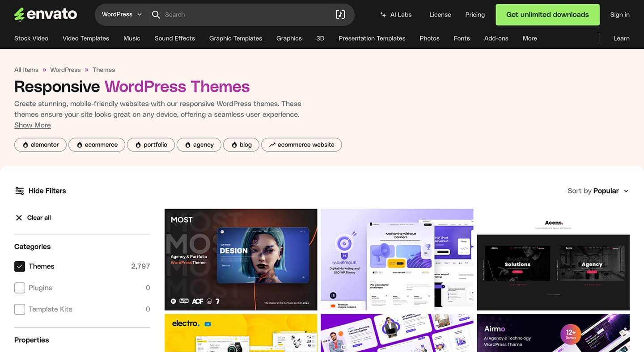Click the Themes count 2,797
Image resolution: width=644 pixels, height=352 pixels.
pos(140,266)
